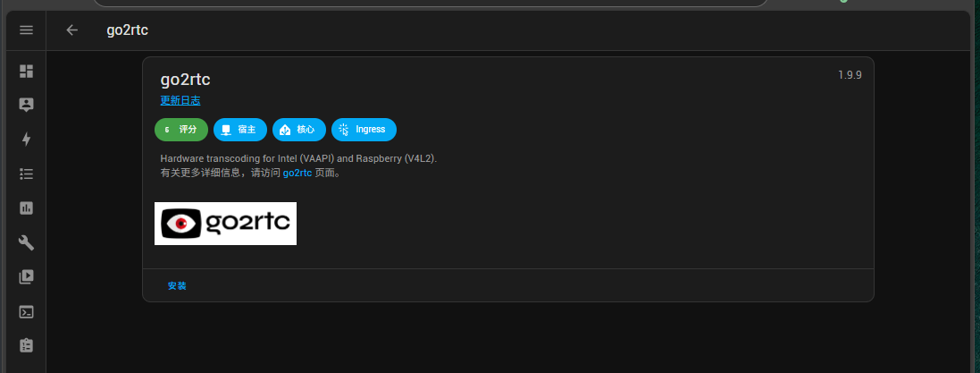Image resolution: width=980 pixels, height=373 pixels.
Task: Open the Energy lightning bolt icon
Action: 26,139
